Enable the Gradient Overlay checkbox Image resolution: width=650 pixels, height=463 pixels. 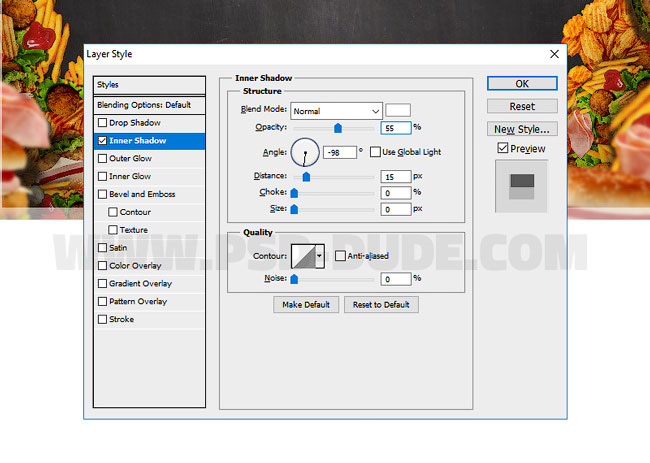[x=102, y=283]
